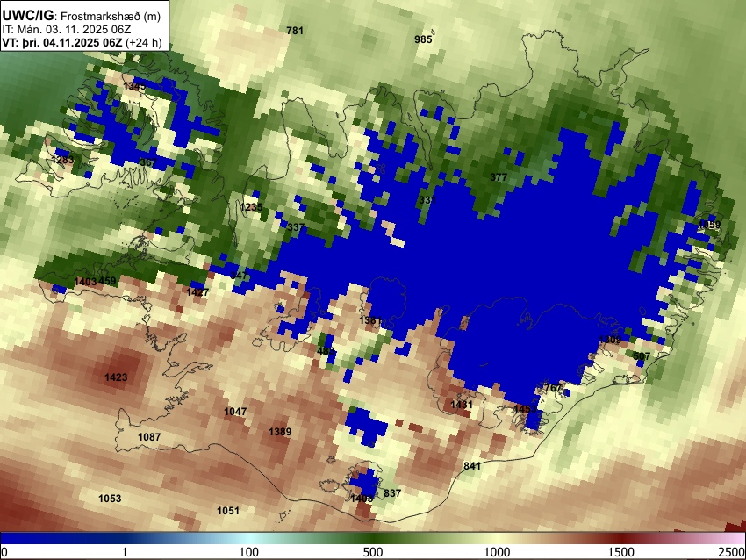Screen dimensions: 746x560
Task: Click the map value 377
Action: (x=499, y=177)
